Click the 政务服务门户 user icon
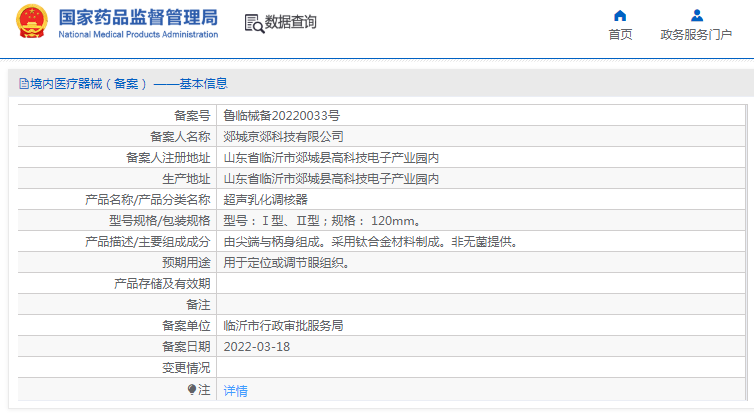 697,15
